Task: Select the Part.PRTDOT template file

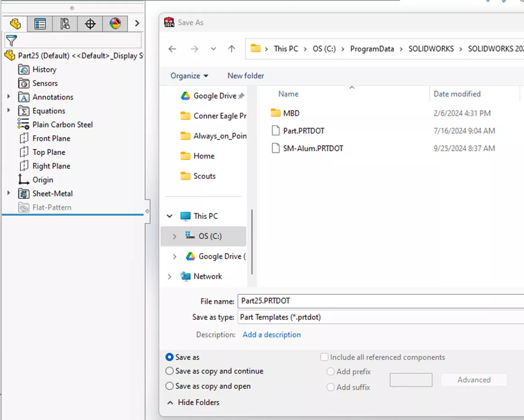Action: pos(298,131)
